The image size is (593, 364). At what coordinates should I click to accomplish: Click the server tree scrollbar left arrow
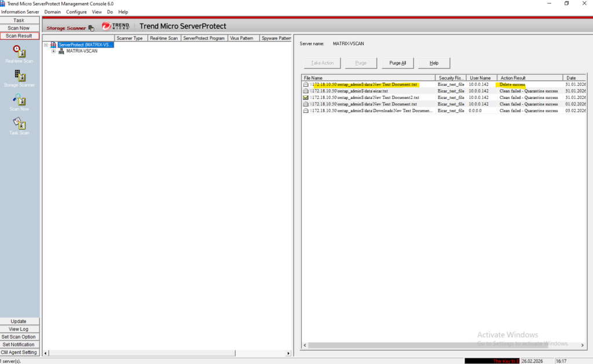coord(46,353)
